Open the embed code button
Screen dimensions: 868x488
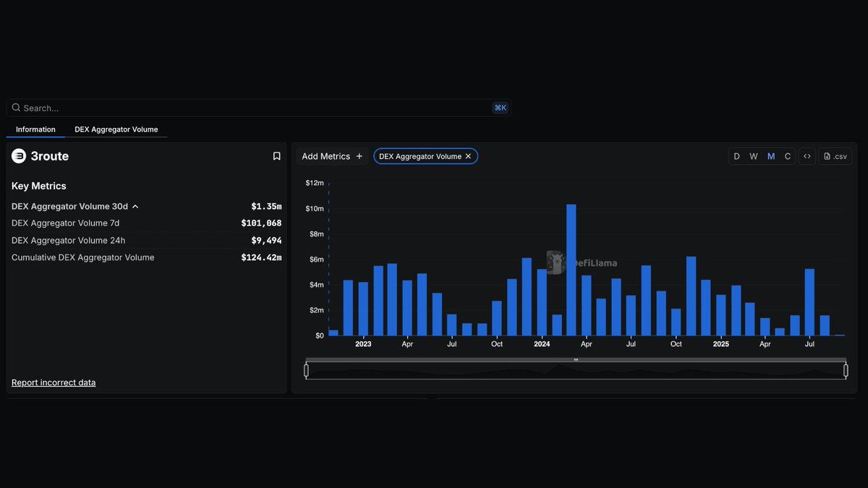click(807, 156)
